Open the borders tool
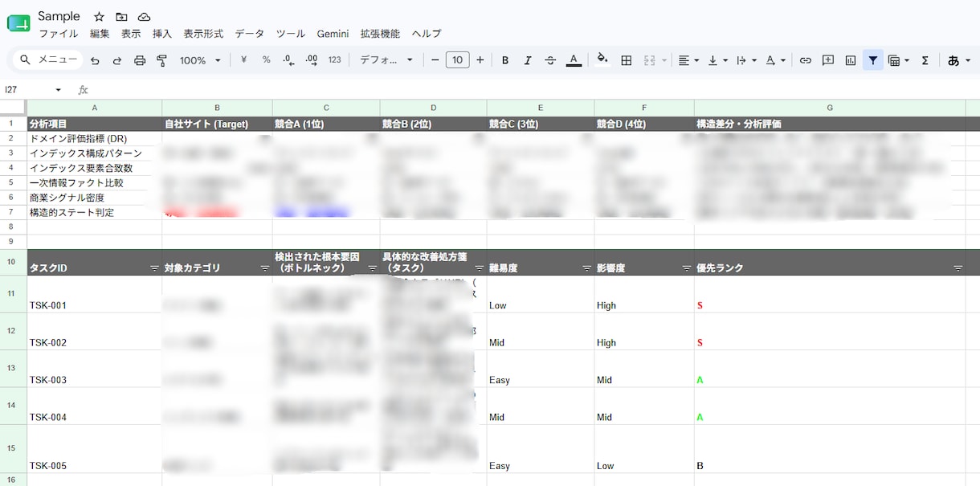The width and height of the screenshot is (980, 486). [x=627, y=60]
